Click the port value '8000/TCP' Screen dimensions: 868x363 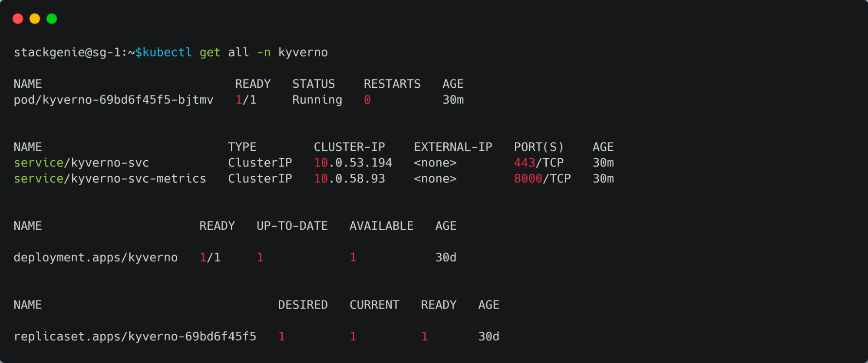[542, 178]
